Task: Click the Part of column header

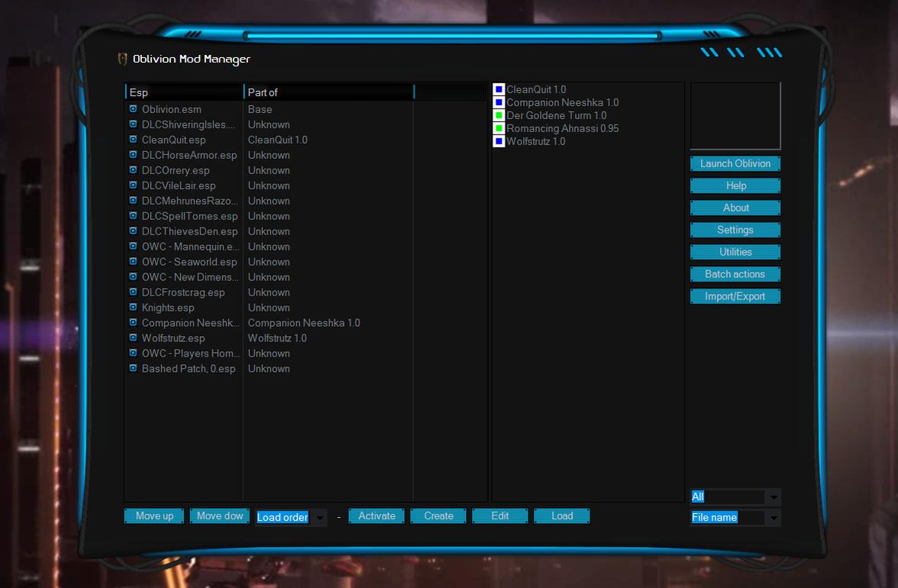Action: (328, 92)
